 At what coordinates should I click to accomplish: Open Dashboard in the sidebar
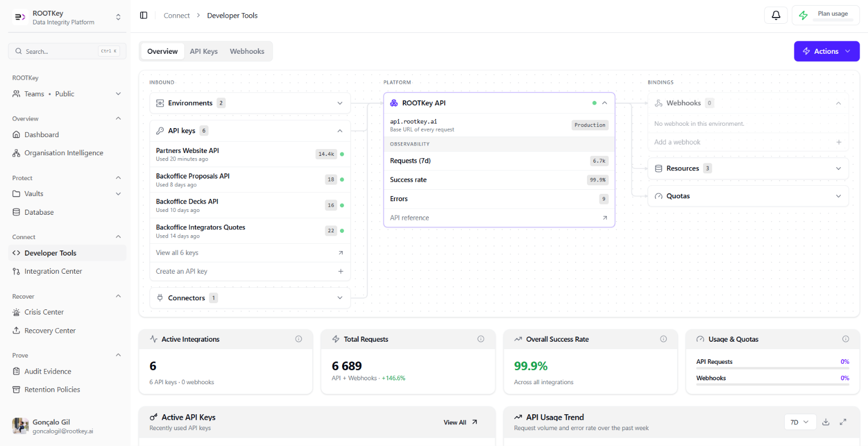click(x=67, y=135)
